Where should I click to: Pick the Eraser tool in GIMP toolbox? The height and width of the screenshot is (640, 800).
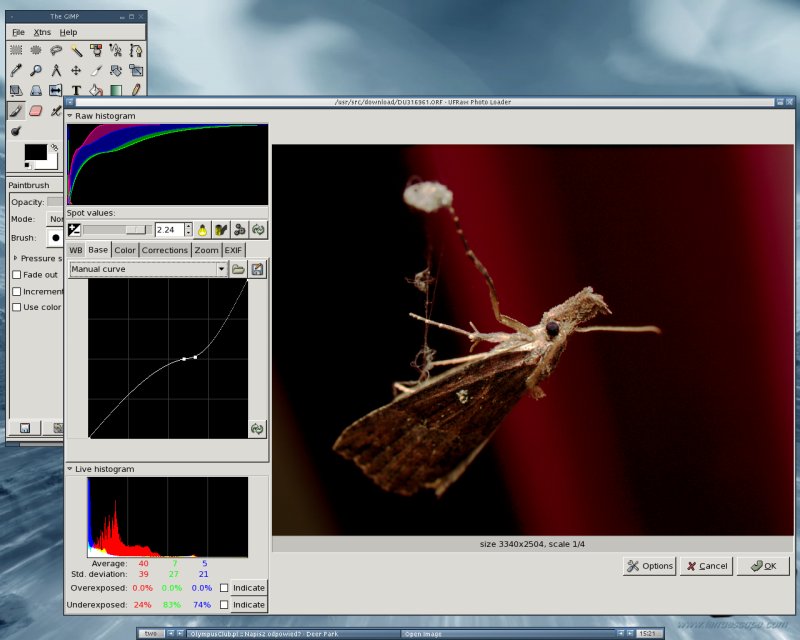[36, 111]
